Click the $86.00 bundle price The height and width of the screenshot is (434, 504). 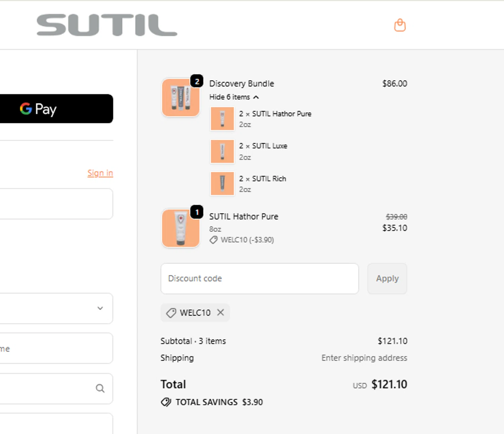click(394, 83)
